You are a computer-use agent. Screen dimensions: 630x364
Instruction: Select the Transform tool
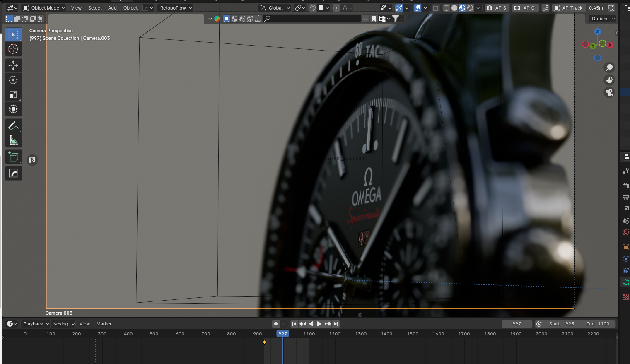coord(13,109)
